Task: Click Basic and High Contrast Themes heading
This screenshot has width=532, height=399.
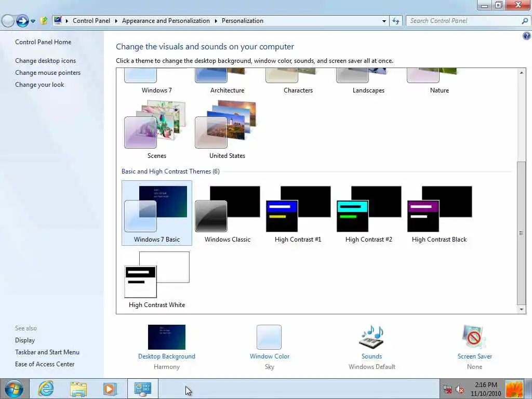Action: pyautogui.click(x=170, y=171)
